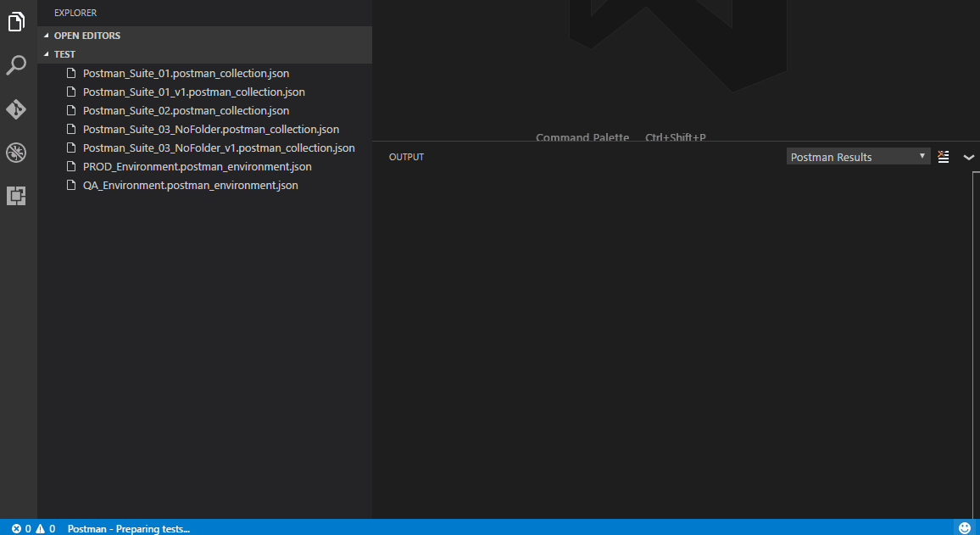980x535 pixels.
Task: Collapse the TEST folder section
Action: (205, 54)
